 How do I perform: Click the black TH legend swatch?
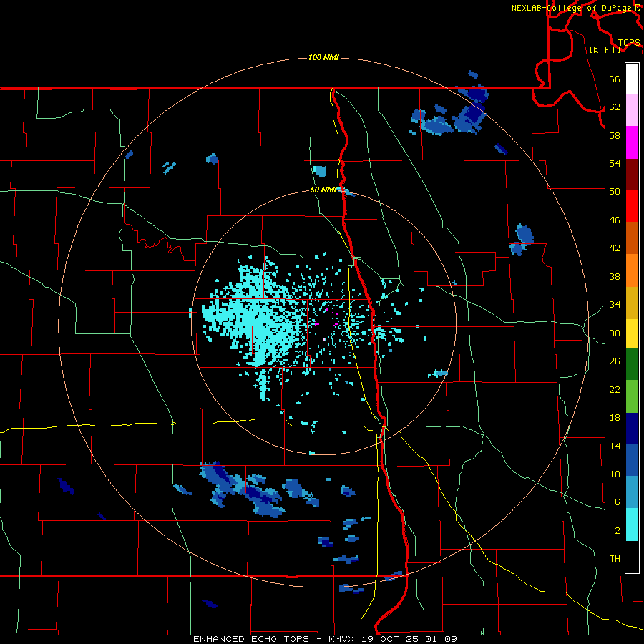(x=632, y=557)
